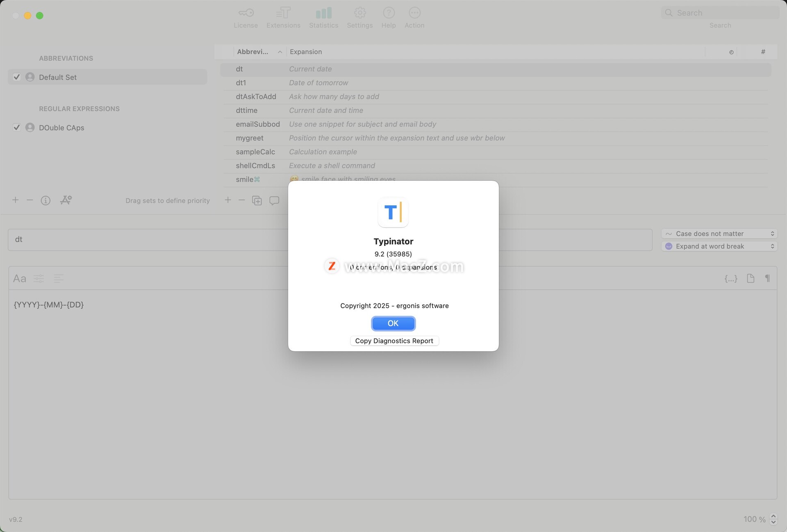Click OK in the About dialog
787x532 pixels.
(x=393, y=323)
